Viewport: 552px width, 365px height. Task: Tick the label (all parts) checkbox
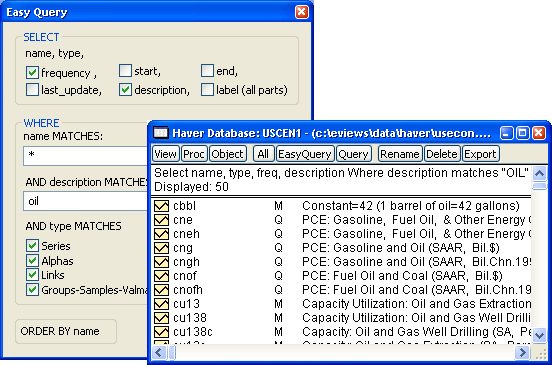click(x=207, y=90)
